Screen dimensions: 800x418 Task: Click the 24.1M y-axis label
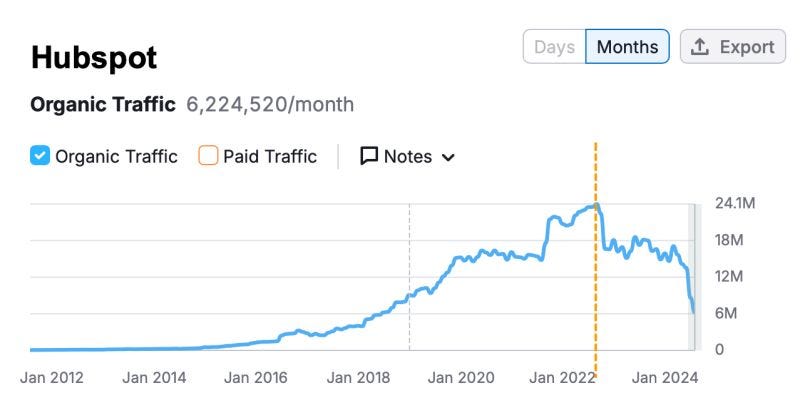[735, 203]
